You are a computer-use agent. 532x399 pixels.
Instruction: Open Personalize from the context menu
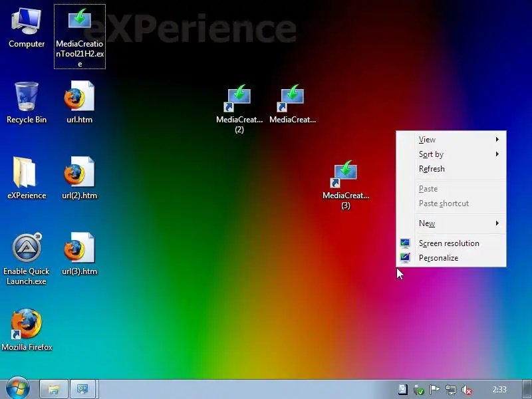point(452,258)
